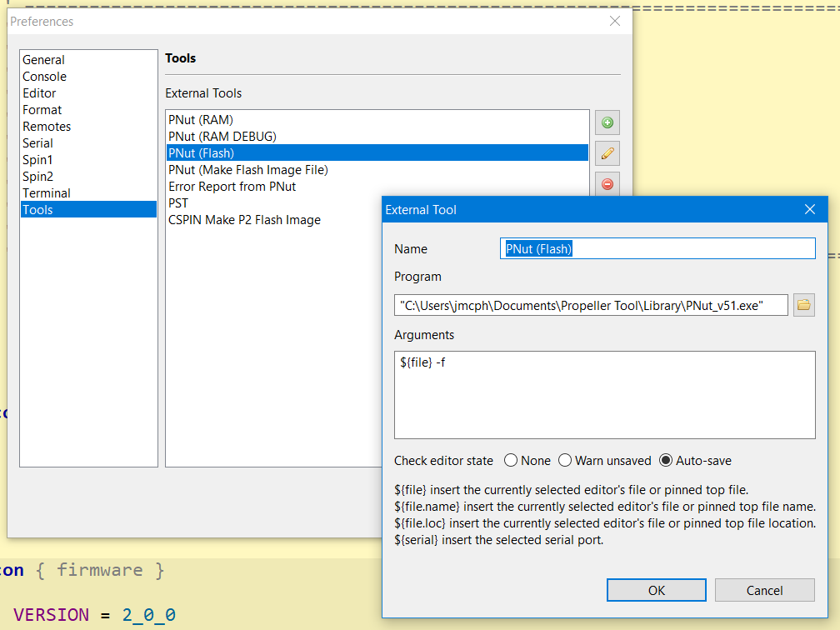The width and height of the screenshot is (840, 630).
Task: Close the Preferences window
Action: click(x=615, y=21)
